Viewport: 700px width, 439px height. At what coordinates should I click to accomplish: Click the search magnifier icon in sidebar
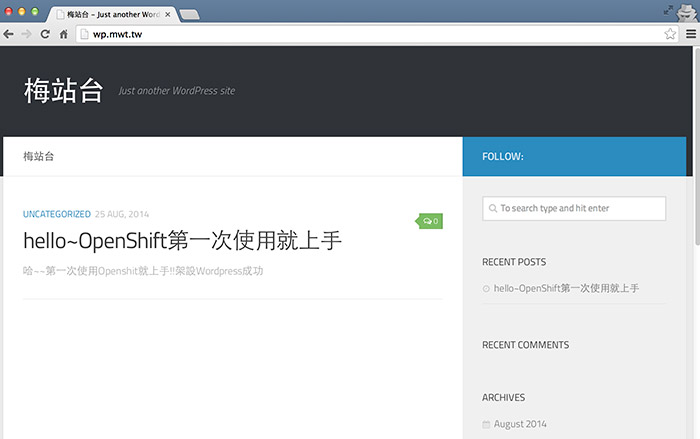point(492,209)
